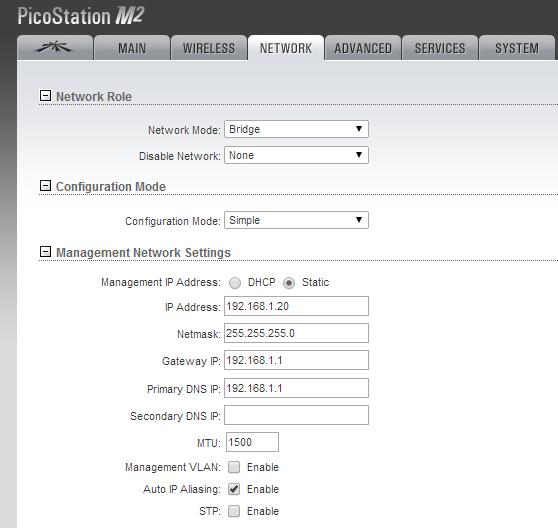Open the Configuration Mode dropdown
Image resolution: width=558 pixels, height=529 pixels.
coord(296,220)
